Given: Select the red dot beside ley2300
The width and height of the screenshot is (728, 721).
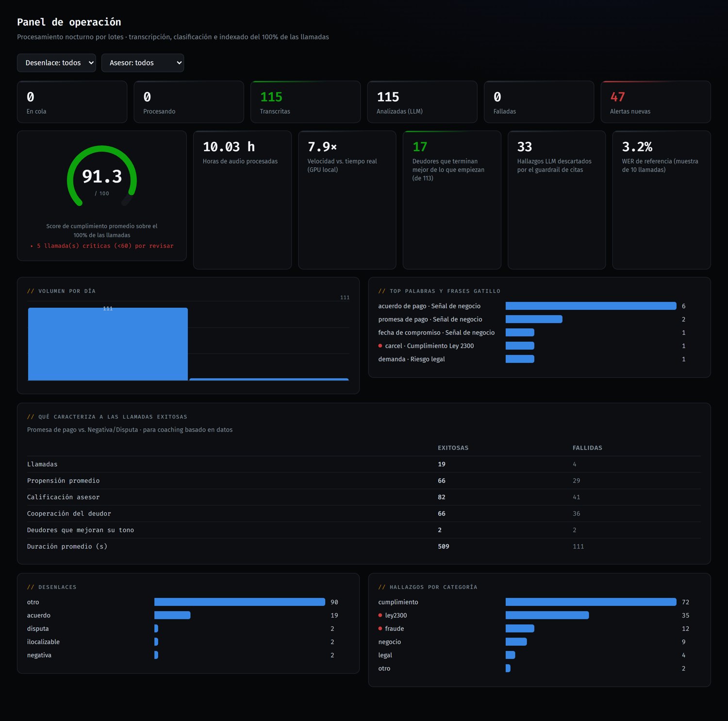Looking at the screenshot, I should click(380, 615).
